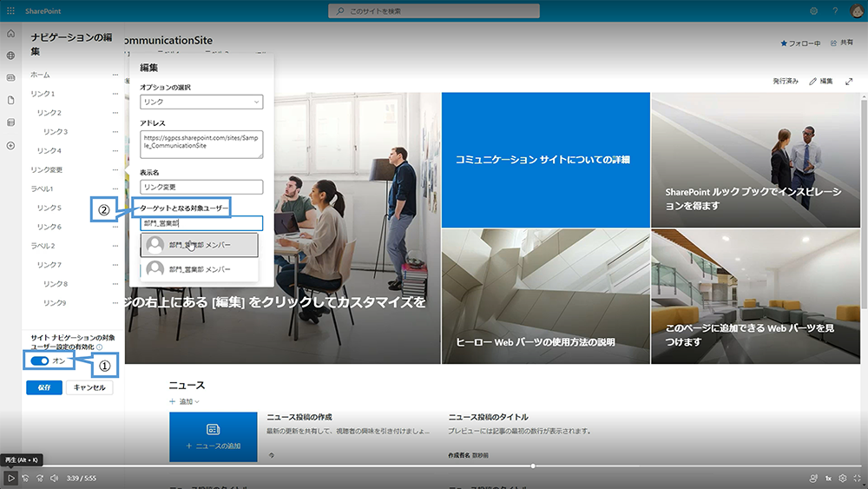This screenshot has height=489, width=868.
Task: Click the page's vertical scrollbar
Action: (x=865, y=202)
